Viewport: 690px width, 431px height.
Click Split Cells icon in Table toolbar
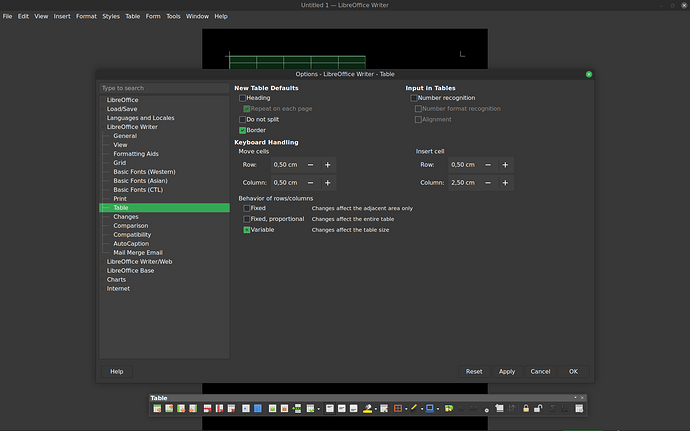(284, 409)
